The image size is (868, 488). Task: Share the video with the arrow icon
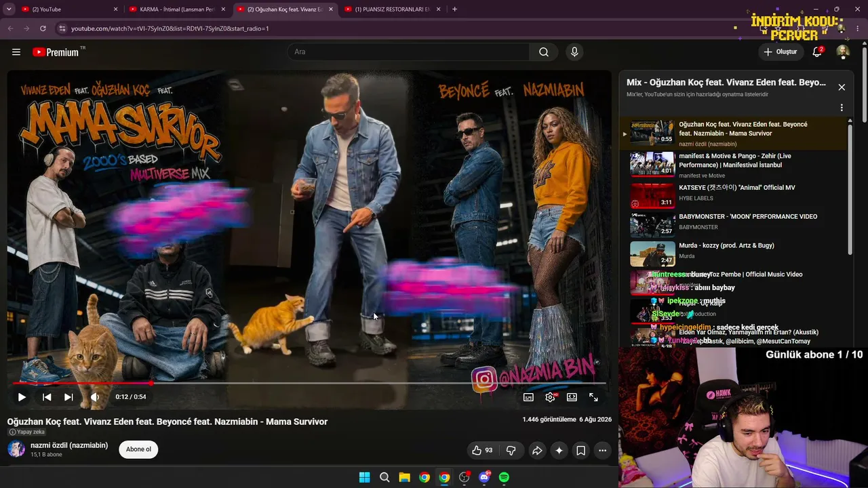pos(537,450)
